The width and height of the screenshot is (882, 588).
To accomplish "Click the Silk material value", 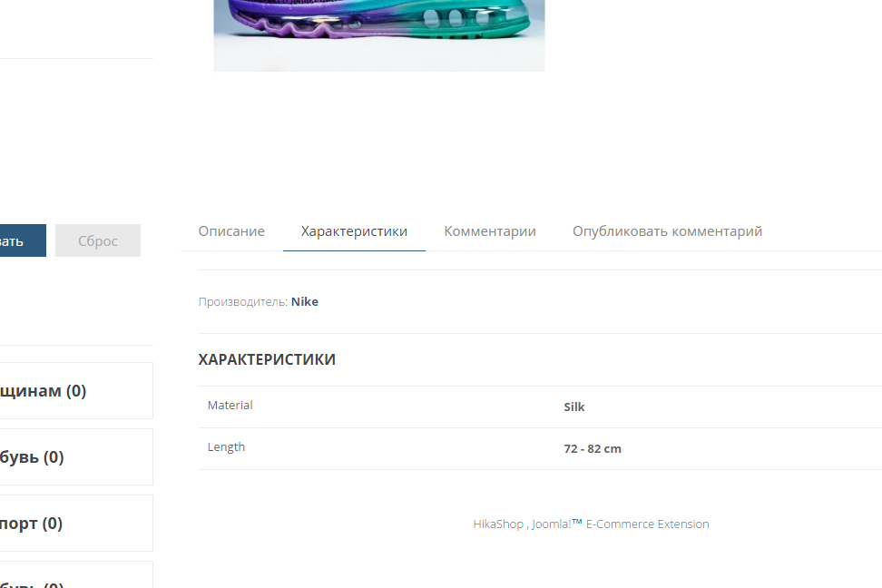I will click(x=574, y=407).
